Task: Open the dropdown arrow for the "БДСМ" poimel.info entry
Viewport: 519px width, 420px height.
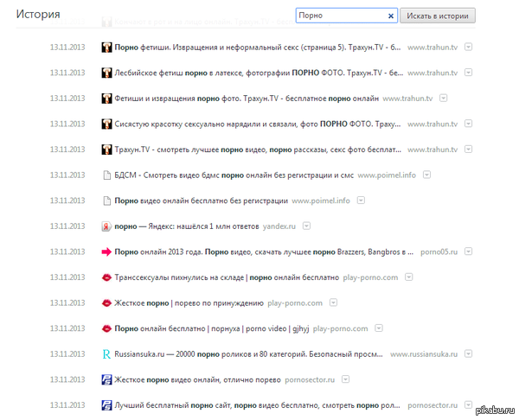Action: click(427, 175)
